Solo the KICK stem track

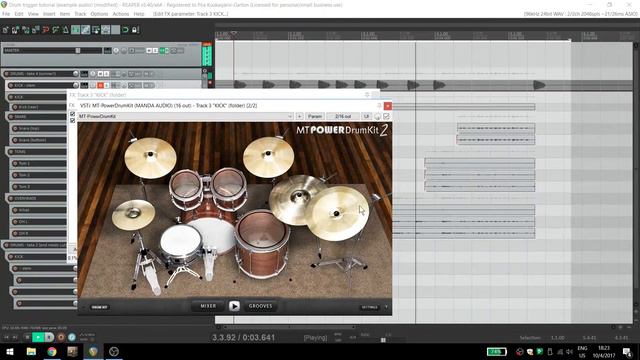tap(106, 85)
